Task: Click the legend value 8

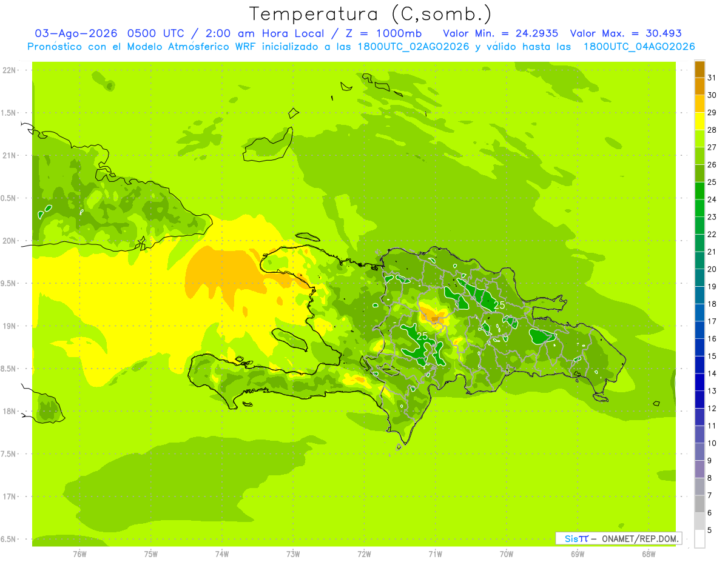Action: click(x=710, y=478)
